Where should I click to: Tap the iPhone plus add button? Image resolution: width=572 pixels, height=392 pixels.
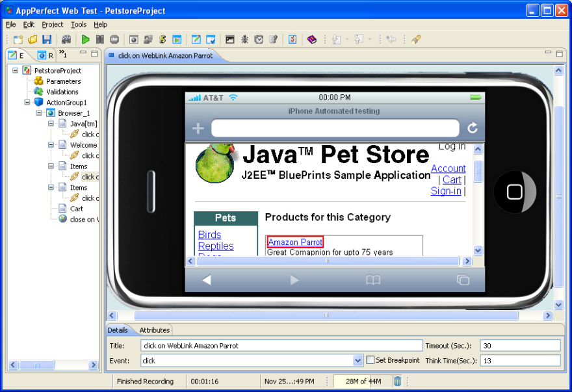(x=198, y=128)
